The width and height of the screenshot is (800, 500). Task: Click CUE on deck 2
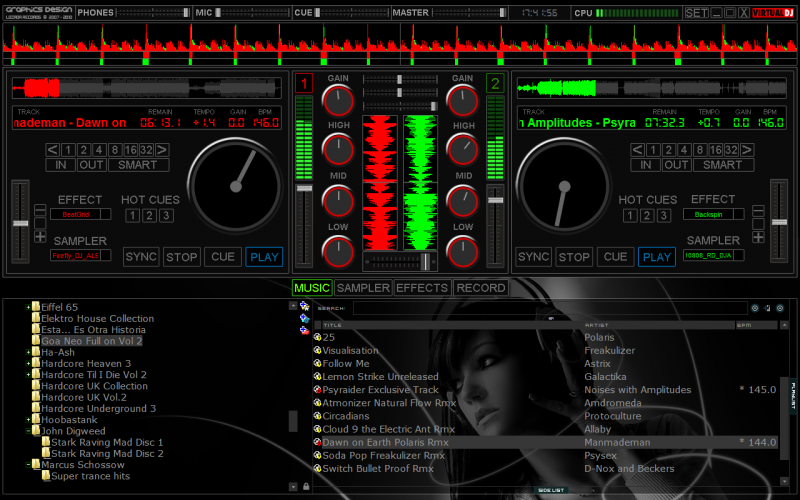click(615, 257)
